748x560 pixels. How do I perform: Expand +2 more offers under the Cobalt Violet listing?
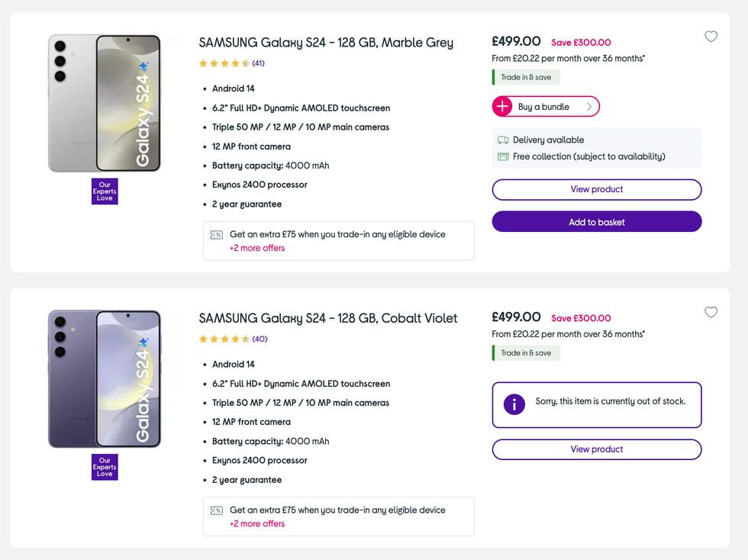click(x=257, y=523)
